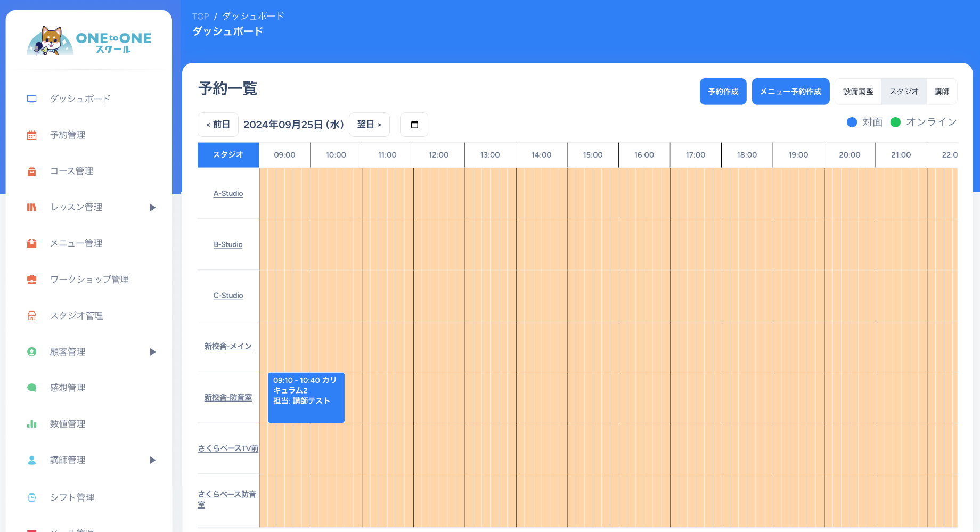Click the statistics management bar chart icon
980x532 pixels.
(x=32, y=424)
